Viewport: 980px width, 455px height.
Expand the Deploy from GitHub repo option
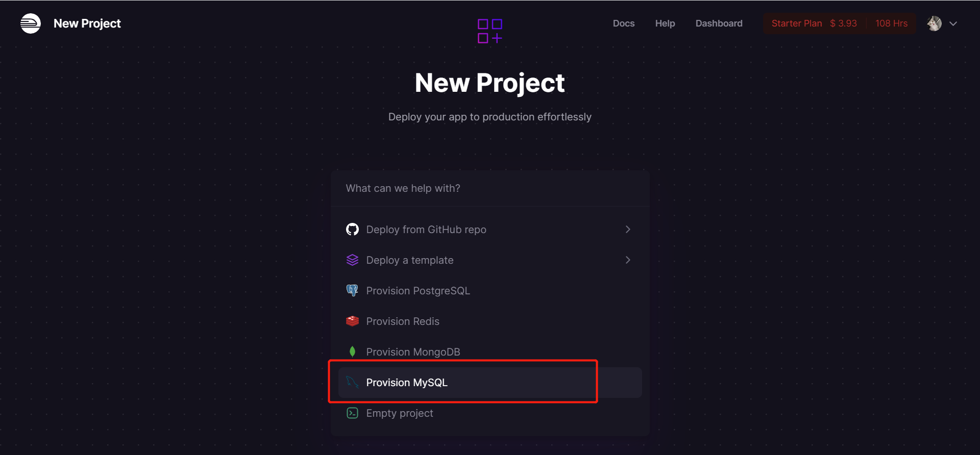[x=627, y=229]
